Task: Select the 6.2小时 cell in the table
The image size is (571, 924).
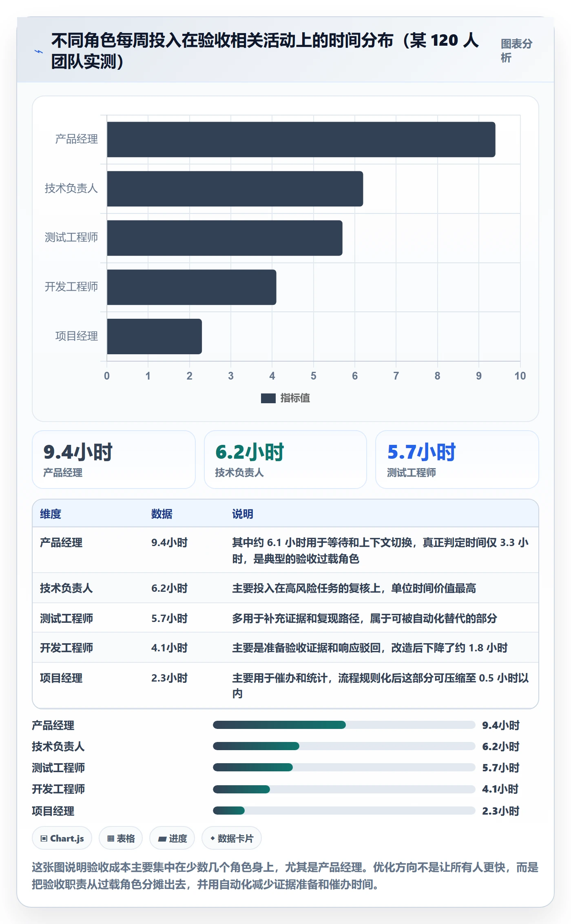Action: 169,588
